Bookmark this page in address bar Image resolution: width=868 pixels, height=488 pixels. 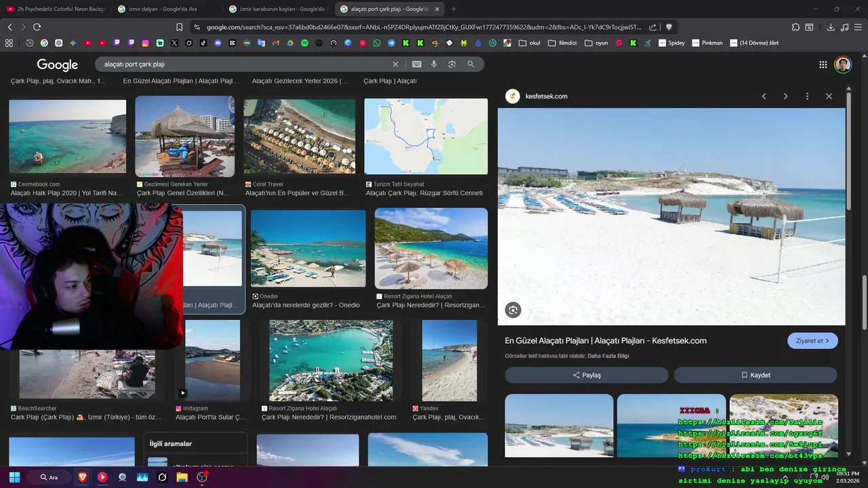coord(179,27)
